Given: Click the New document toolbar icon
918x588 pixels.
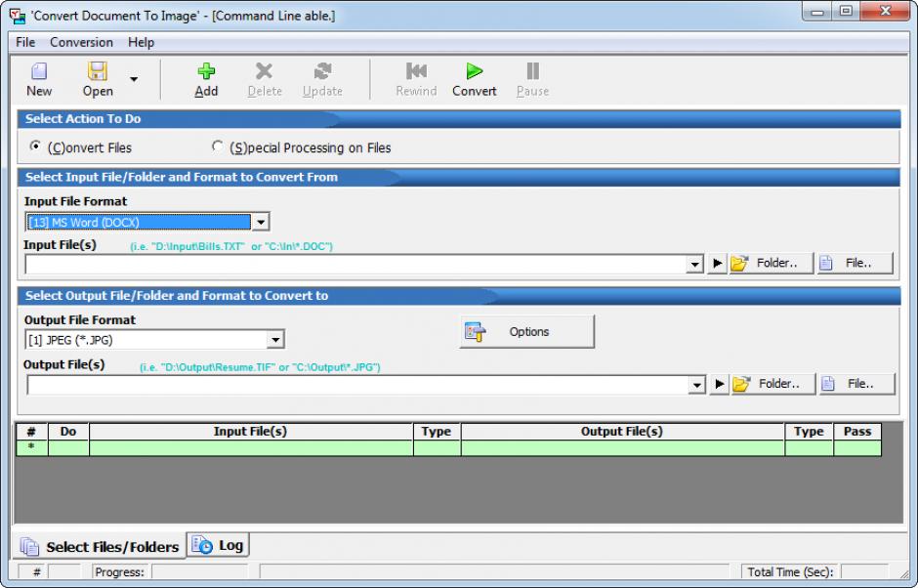Looking at the screenshot, I should click(x=39, y=72).
